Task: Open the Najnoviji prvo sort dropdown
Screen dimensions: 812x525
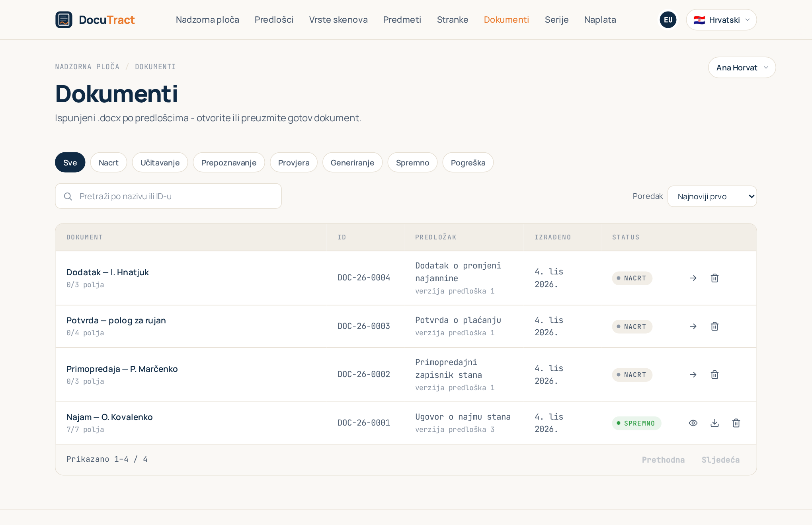Action: [712, 196]
